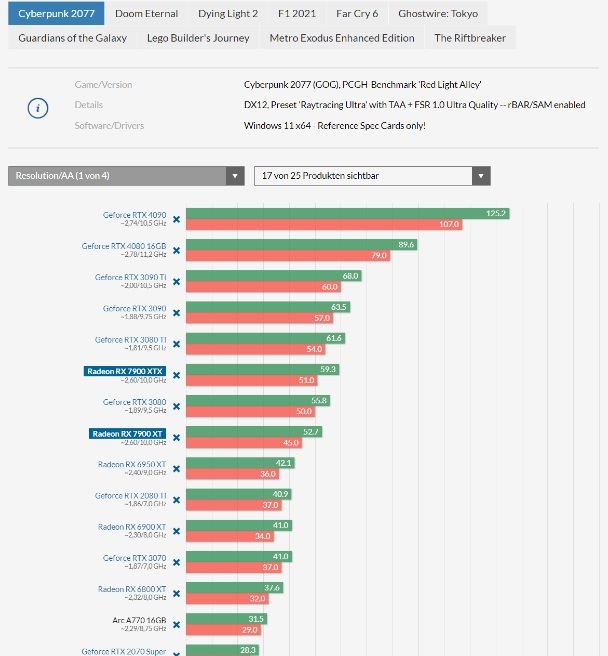Click the Radeon RX 6950 XT label
Image resolution: width=608 pixels, height=656 pixels.
click(132, 464)
